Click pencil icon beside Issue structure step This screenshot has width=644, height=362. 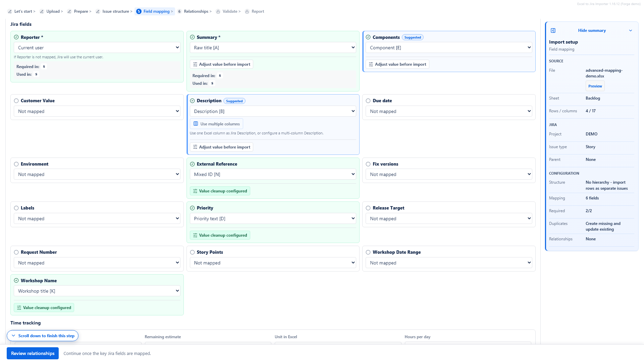tap(98, 11)
